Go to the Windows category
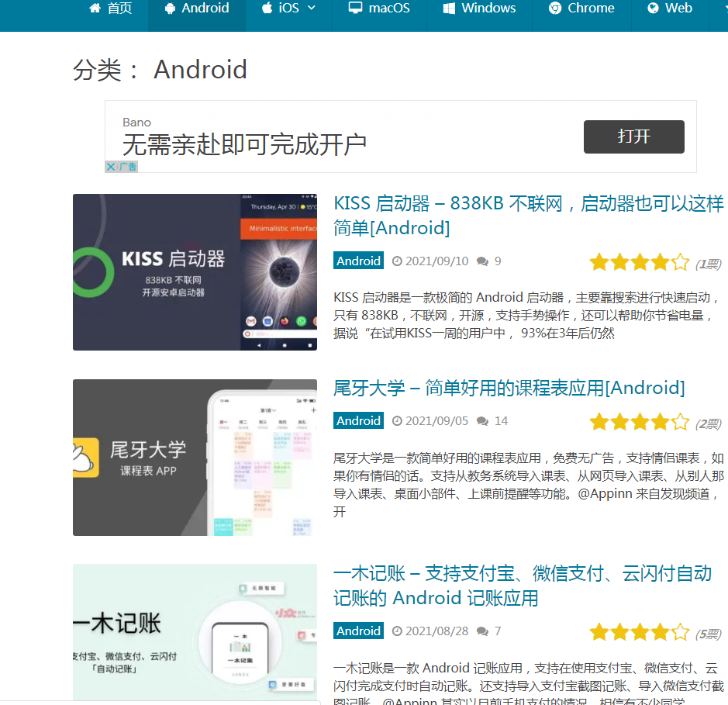Image resolution: width=728 pixels, height=705 pixels. [x=479, y=9]
